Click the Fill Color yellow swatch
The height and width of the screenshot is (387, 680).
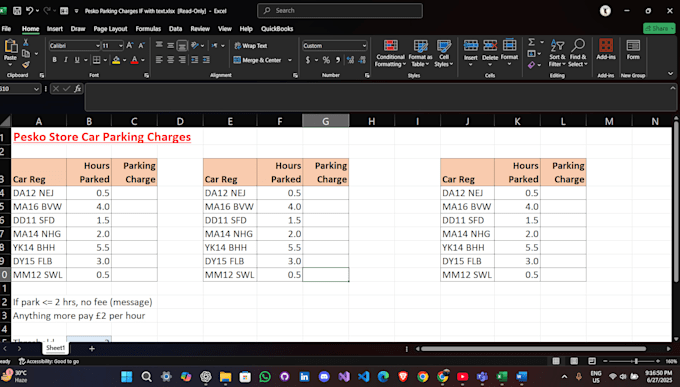coord(116,60)
